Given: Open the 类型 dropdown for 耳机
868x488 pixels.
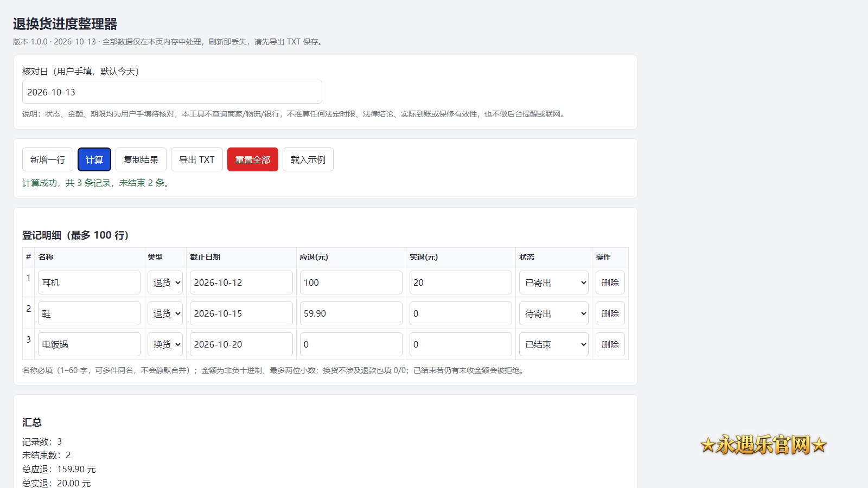Looking at the screenshot, I should tap(165, 282).
